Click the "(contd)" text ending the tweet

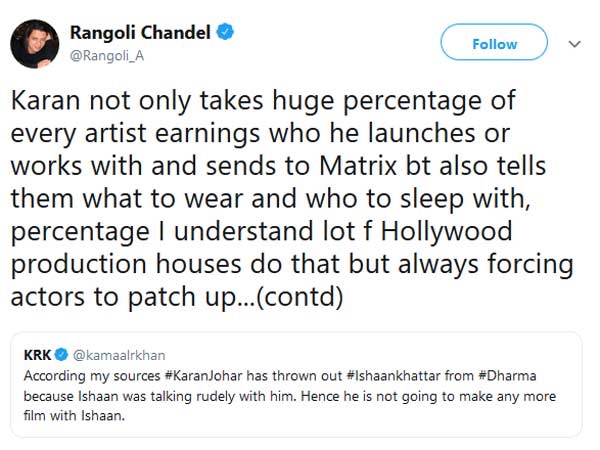(x=300, y=297)
